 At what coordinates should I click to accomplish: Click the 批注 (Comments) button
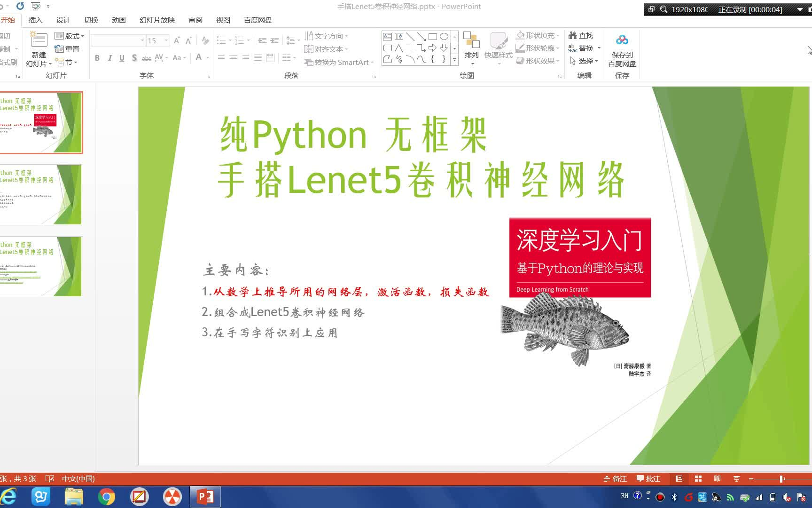[x=649, y=478]
